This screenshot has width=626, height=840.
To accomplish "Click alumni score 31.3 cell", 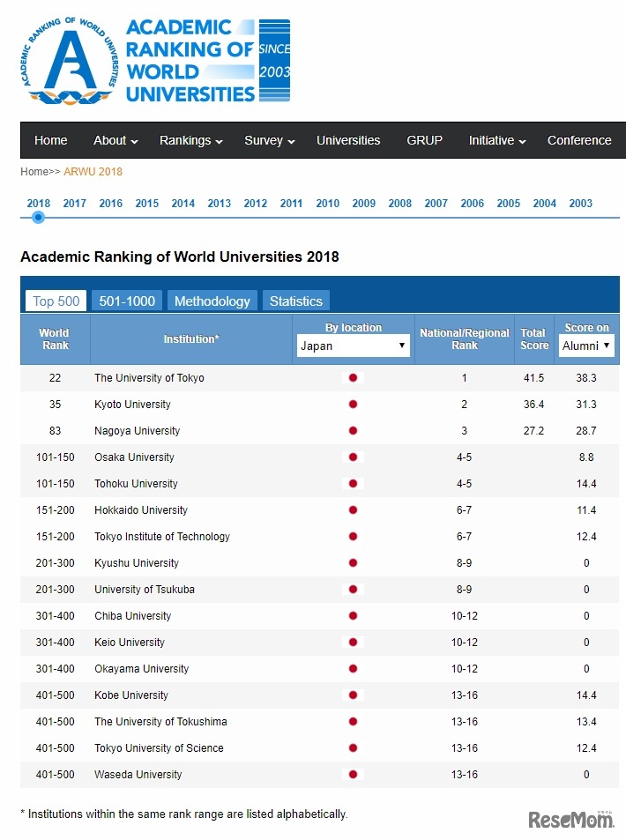I will (586, 404).
